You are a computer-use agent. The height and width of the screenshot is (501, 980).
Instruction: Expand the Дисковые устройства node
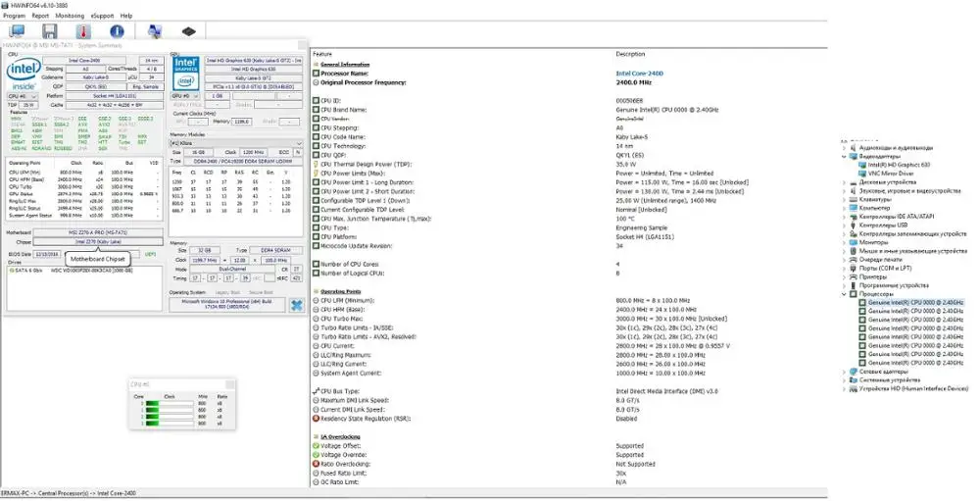pos(845,182)
